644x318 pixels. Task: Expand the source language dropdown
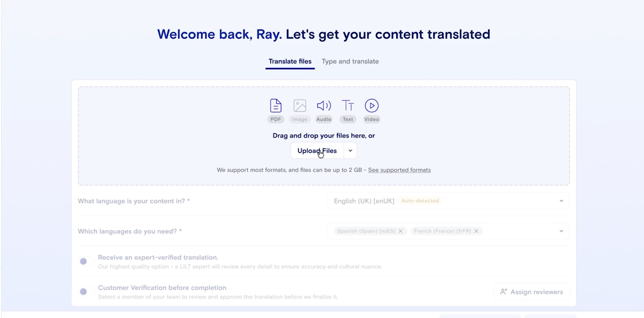[x=560, y=201]
